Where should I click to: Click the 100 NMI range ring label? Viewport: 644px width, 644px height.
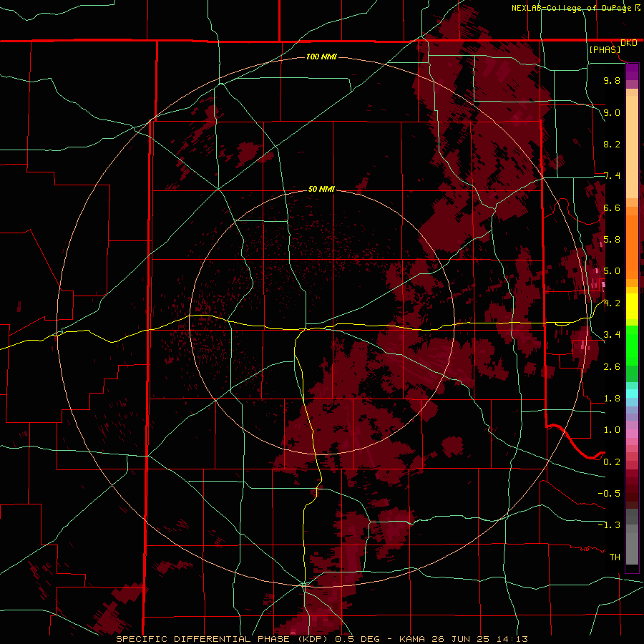pos(321,57)
